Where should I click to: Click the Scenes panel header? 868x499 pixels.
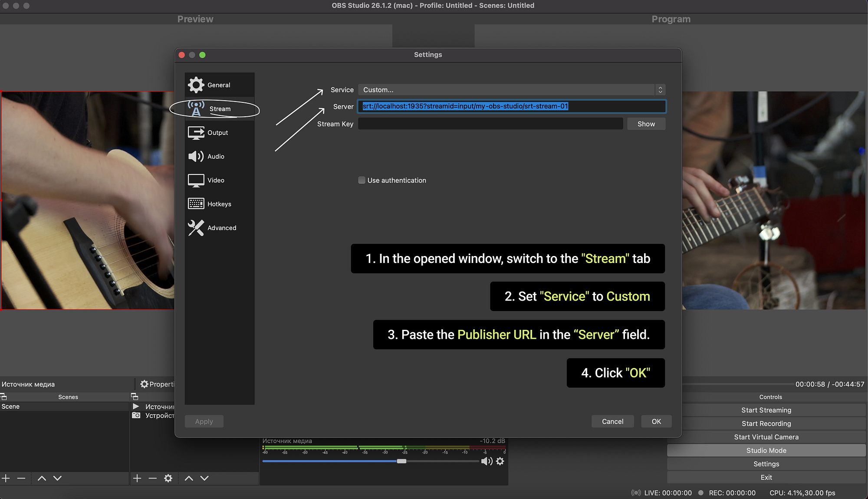click(68, 397)
